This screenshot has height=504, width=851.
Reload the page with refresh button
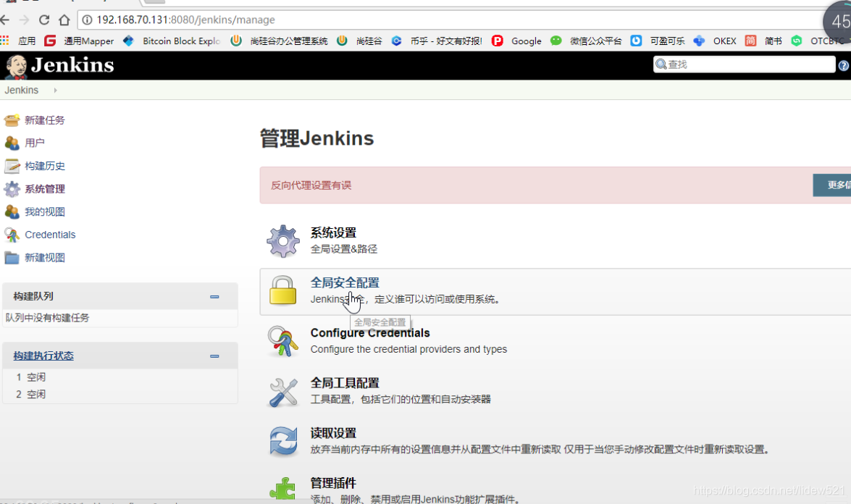pos(44,20)
